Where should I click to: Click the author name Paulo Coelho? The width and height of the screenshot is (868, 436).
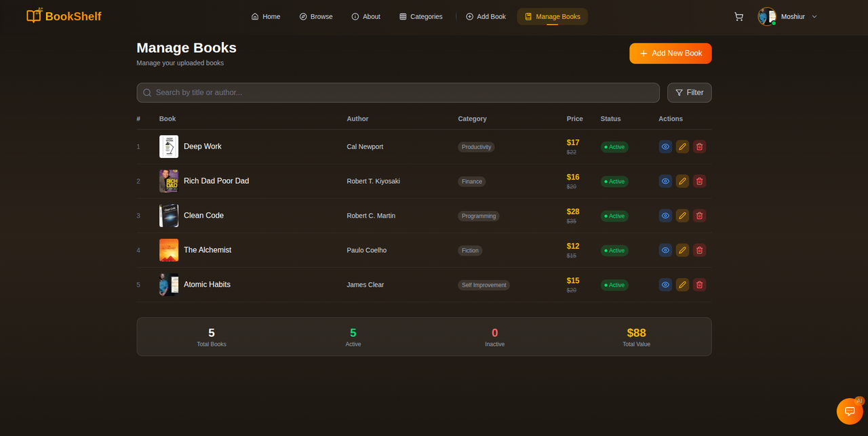point(367,250)
